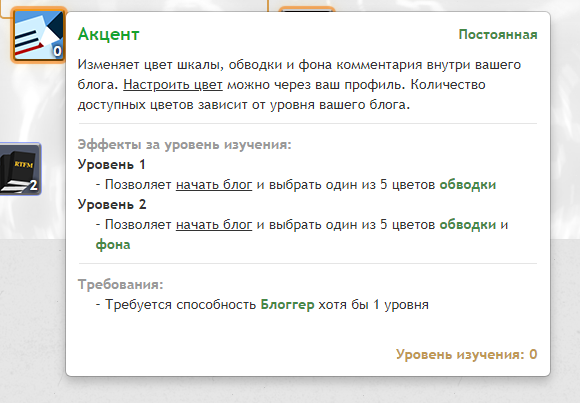
Task: Click the level counter 0 on Акцент icon
Action: click(57, 51)
